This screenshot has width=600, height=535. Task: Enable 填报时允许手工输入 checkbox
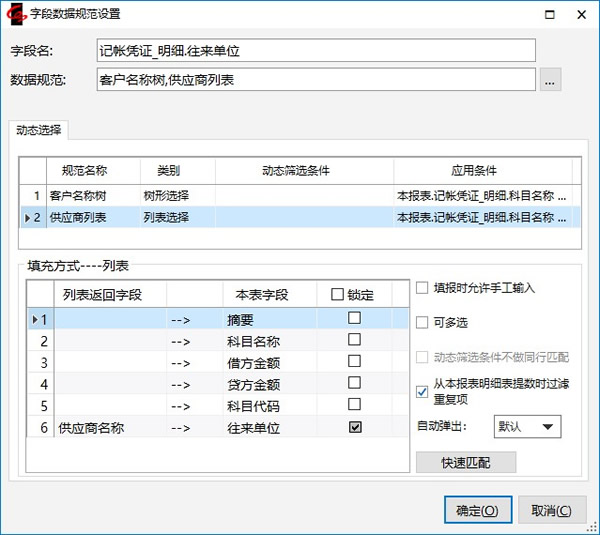click(x=422, y=289)
